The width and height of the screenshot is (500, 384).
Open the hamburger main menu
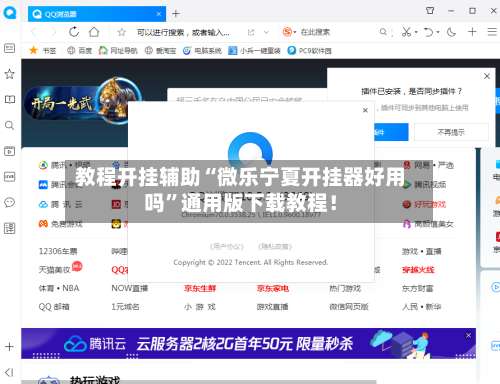coord(492,32)
